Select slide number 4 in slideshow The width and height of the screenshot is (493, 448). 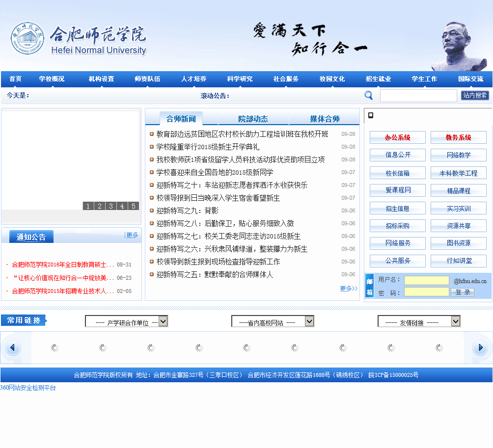point(122,206)
